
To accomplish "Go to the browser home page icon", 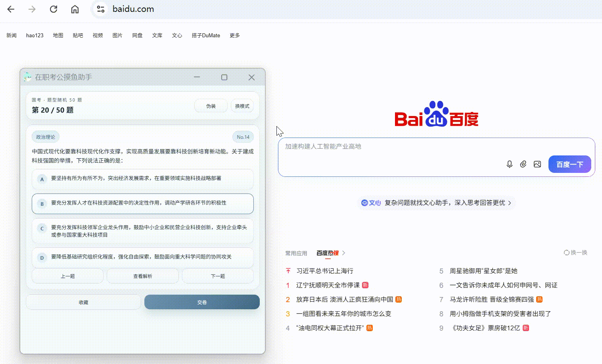I will coord(75,9).
